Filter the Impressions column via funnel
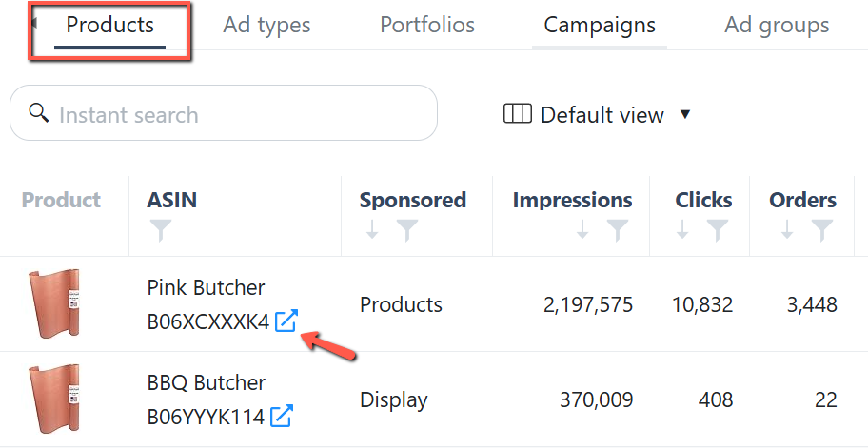Viewport: 868px width, 448px height. coord(618,230)
